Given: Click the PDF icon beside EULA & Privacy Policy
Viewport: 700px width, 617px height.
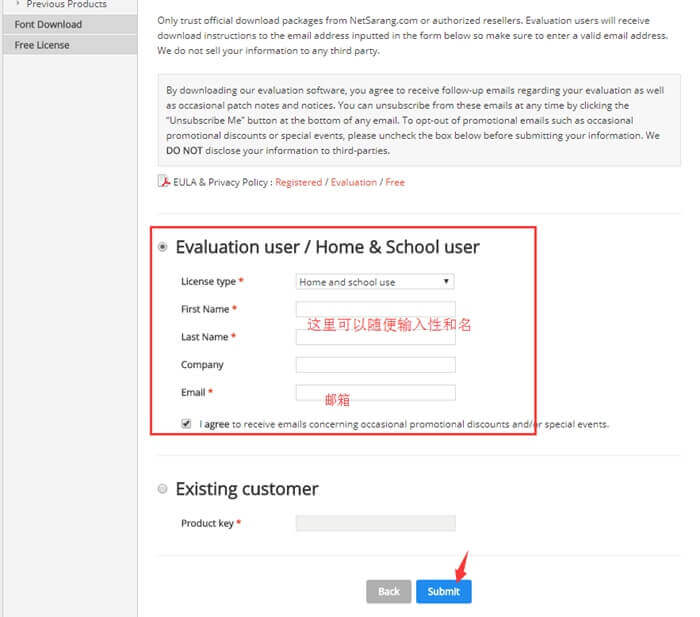Looking at the screenshot, I should (165, 182).
